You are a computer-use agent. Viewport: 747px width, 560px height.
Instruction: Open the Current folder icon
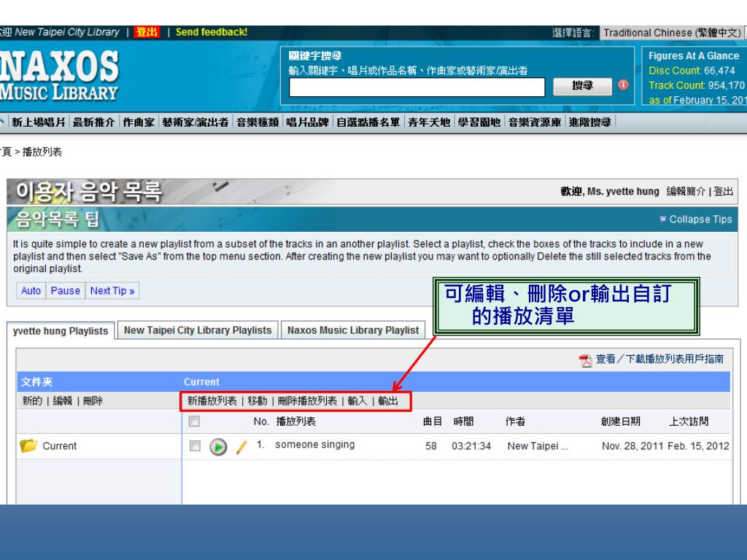pos(28,446)
